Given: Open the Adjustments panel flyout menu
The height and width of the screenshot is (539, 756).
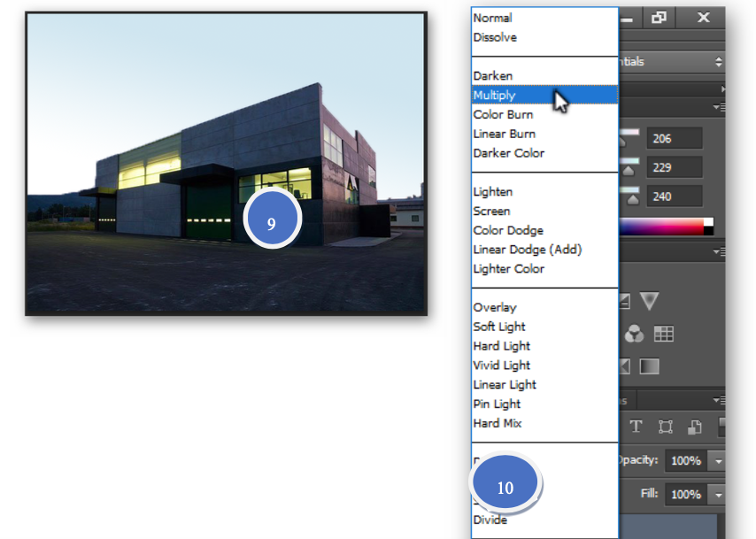Looking at the screenshot, I should (x=719, y=252).
